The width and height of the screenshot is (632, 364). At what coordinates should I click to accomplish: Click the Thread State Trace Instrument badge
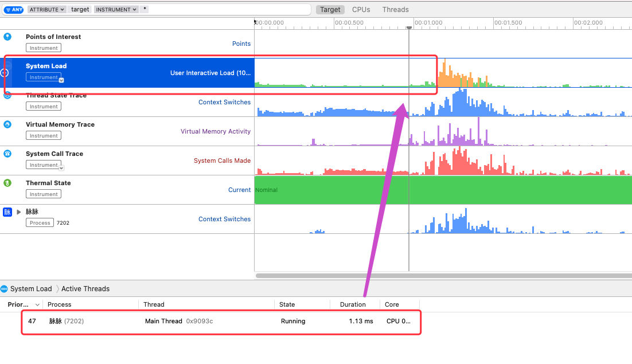tap(44, 106)
